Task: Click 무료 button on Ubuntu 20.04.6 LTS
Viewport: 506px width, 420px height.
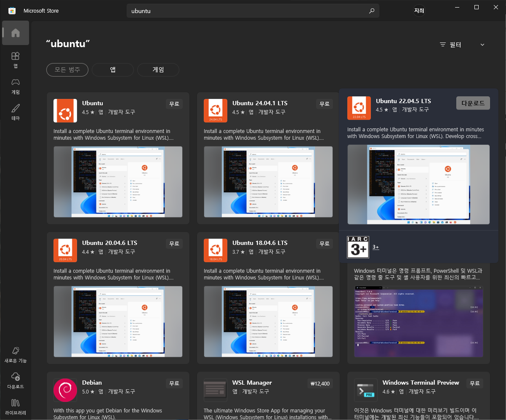Action: (x=174, y=243)
